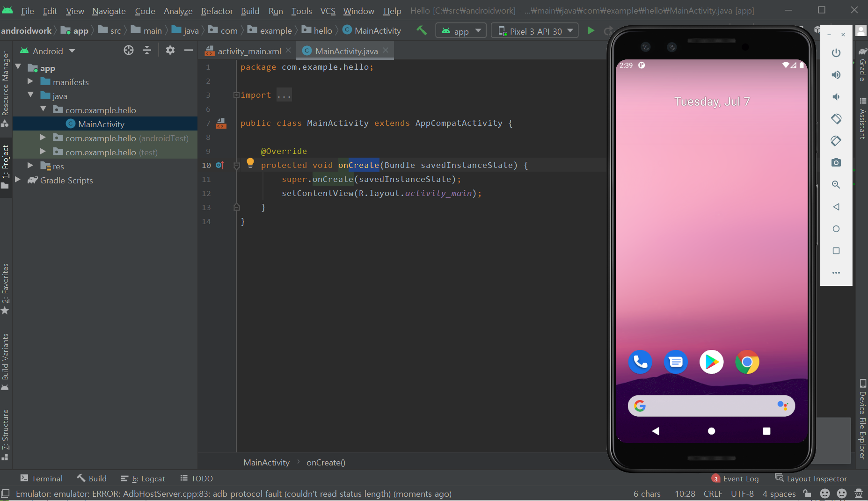Viewport: 868px width, 501px height.
Task: Click the Make Project hammer icon
Action: [422, 30]
